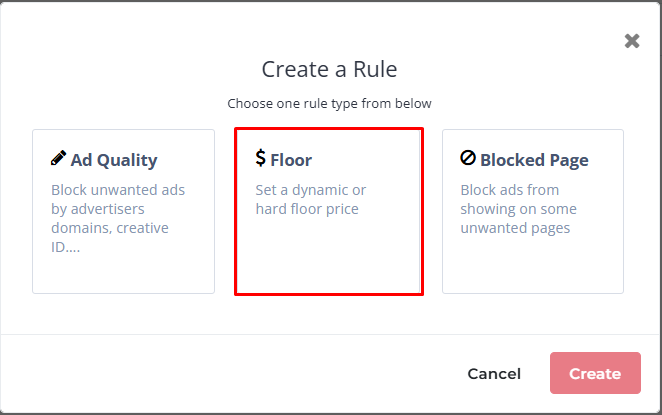The width and height of the screenshot is (662, 415).
Task: Click the ban icon beside Blocked Page
Action: click(x=468, y=159)
